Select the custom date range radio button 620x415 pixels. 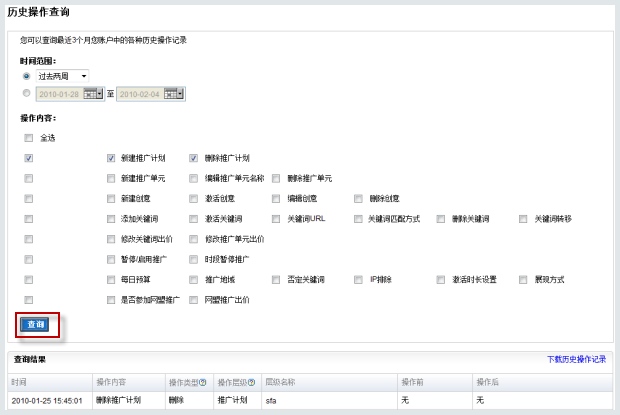click(26, 93)
